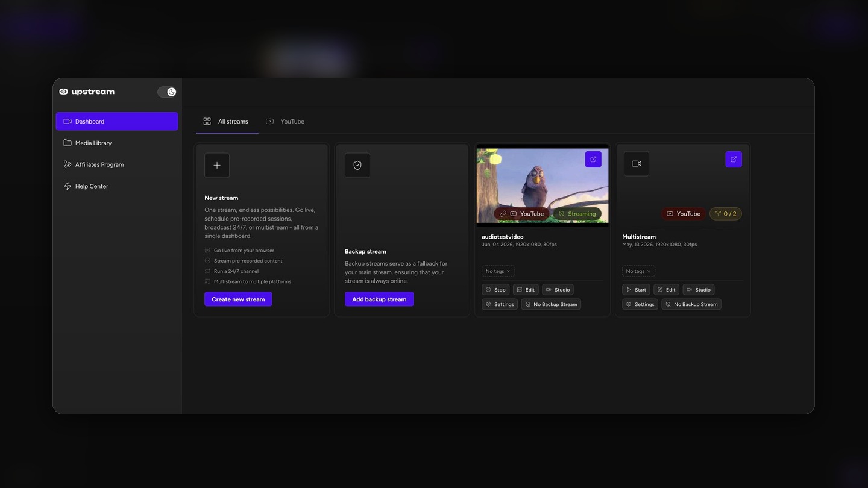Click 'Stream pre-recorded content' text

pos(248,261)
